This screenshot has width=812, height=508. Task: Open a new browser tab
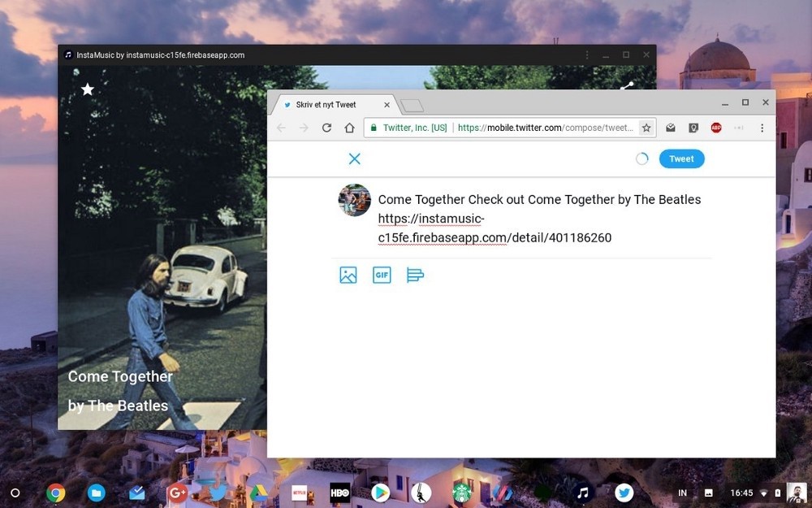click(x=412, y=106)
